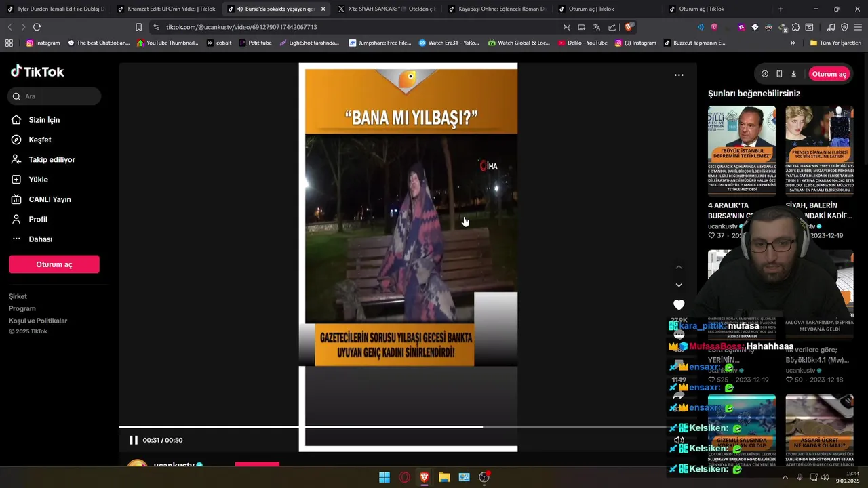Click the sidebar Oturum aç button
Image resolution: width=868 pixels, height=488 pixels.
[54, 264]
